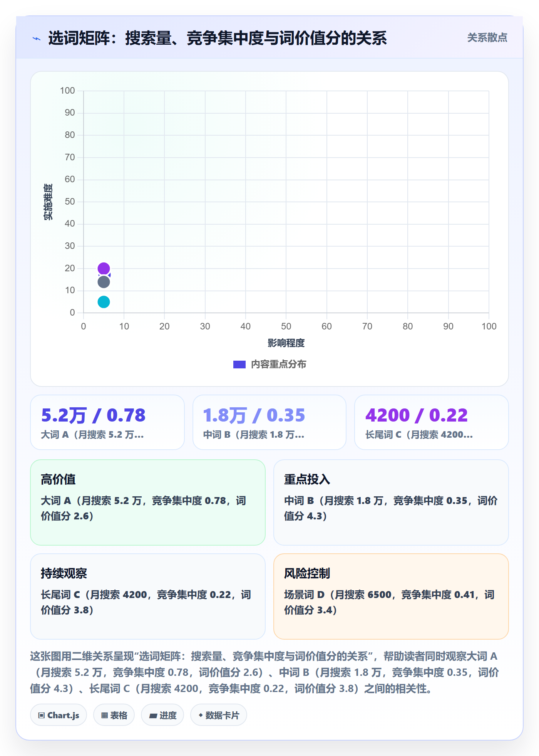539x756 pixels.
Task: Click the 表格 tag chip
Action: pos(114,715)
